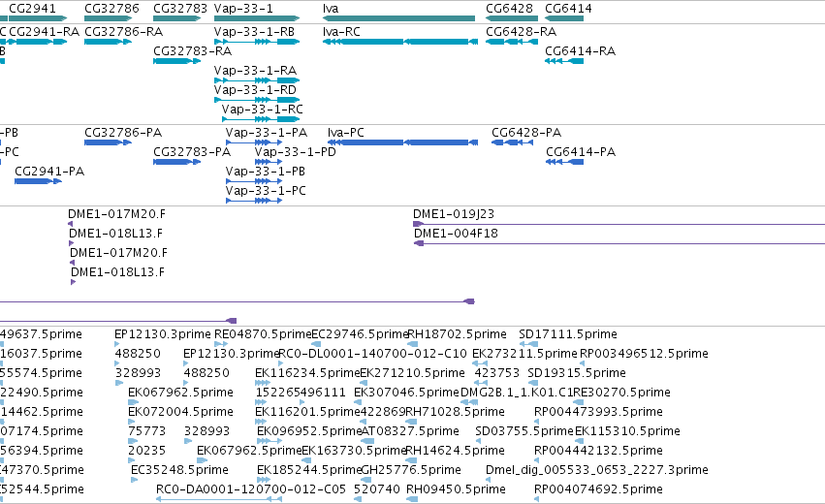This screenshot has height=504, width=825.
Task: Select the Iva-PC protein feature bar
Action: click(402, 142)
